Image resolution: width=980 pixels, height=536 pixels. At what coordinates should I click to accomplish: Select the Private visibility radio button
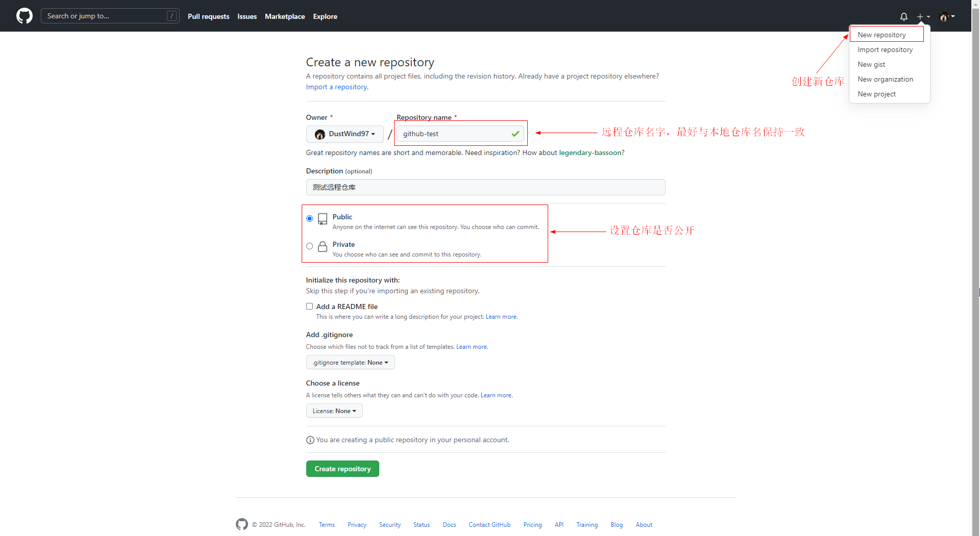click(309, 246)
